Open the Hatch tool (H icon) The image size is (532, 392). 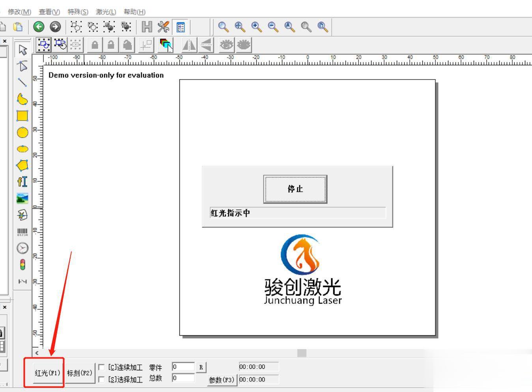click(x=147, y=27)
